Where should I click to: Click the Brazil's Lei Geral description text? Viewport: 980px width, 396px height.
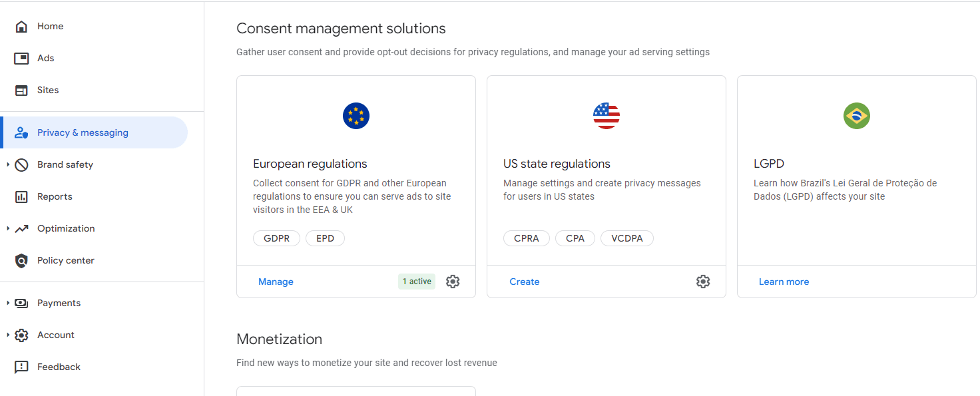coord(846,190)
